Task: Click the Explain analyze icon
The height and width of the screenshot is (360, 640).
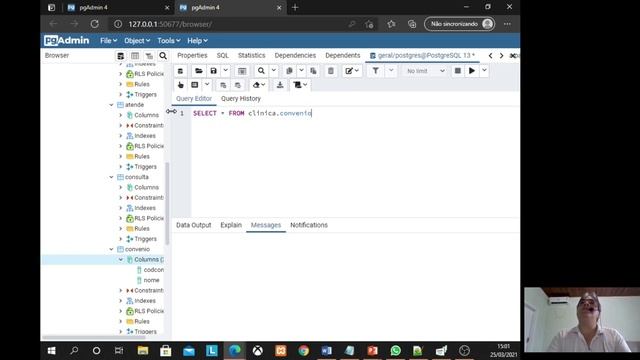Action: click(195, 85)
